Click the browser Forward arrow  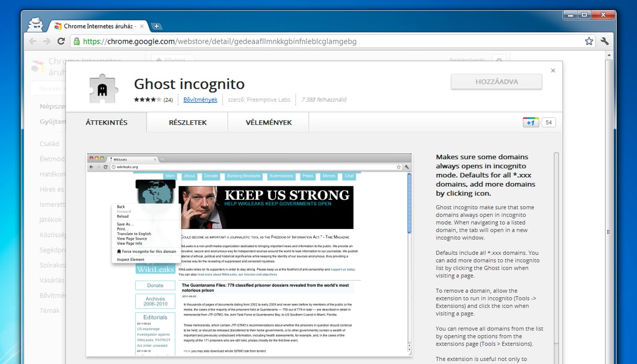coord(47,41)
